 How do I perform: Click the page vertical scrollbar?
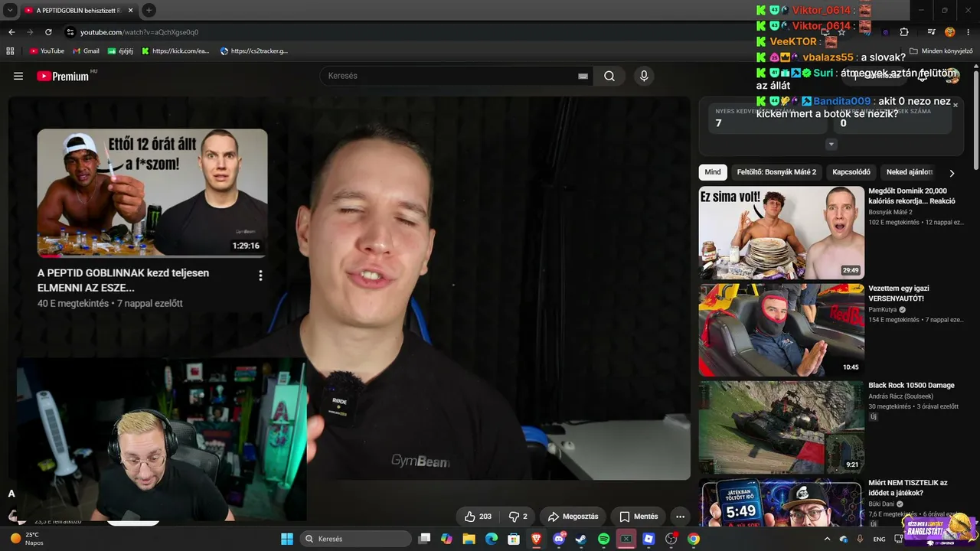tap(976, 119)
